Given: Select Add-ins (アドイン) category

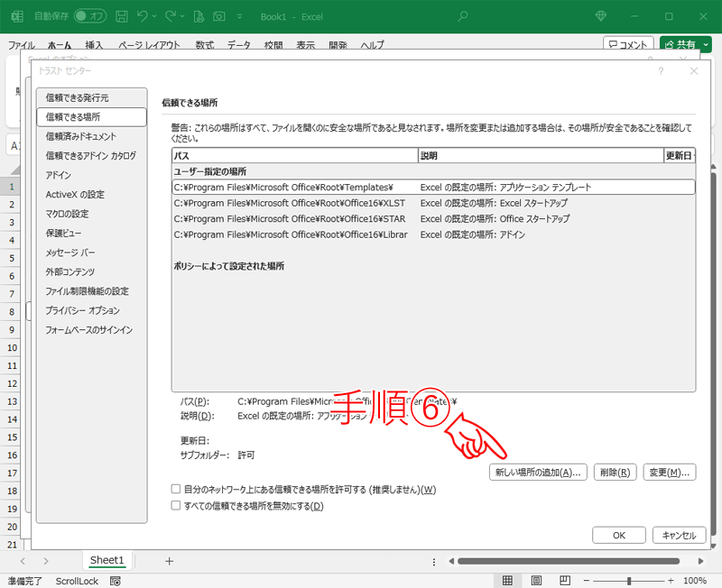Looking at the screenshot, I should [x=92, y=175].
